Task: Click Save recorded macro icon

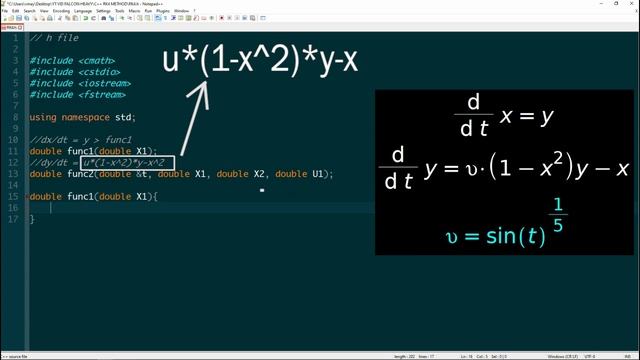Action: (x=252, y=18)
